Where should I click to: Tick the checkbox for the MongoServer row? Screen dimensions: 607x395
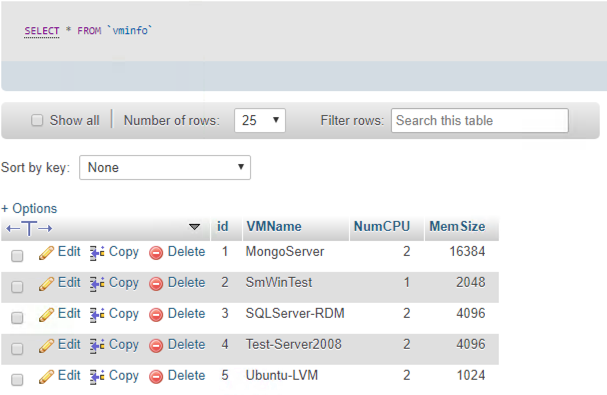pyautogui.click(x=17, y=256)
